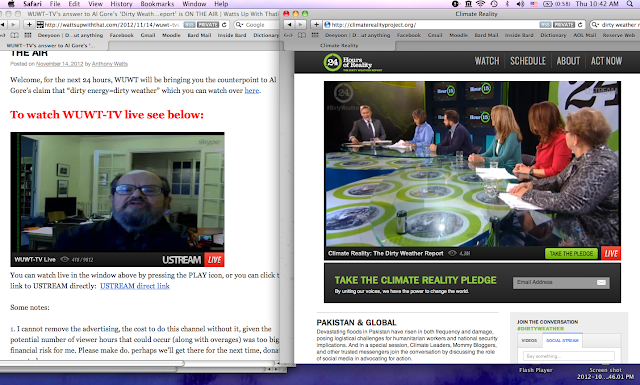Click the reload icon in Climate Reality address bar
Viewport: 640px width, 385px height.
point(580,25)
